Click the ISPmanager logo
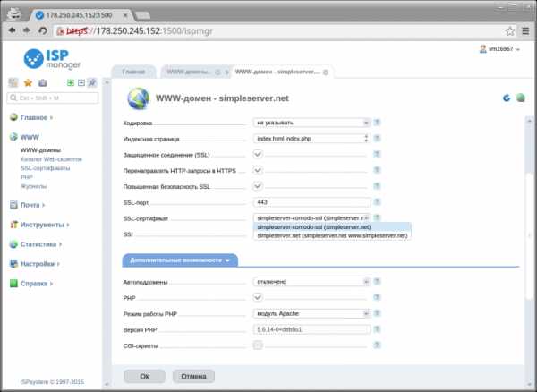Viewport: 537px width, 392px height. tap(52, 59)
